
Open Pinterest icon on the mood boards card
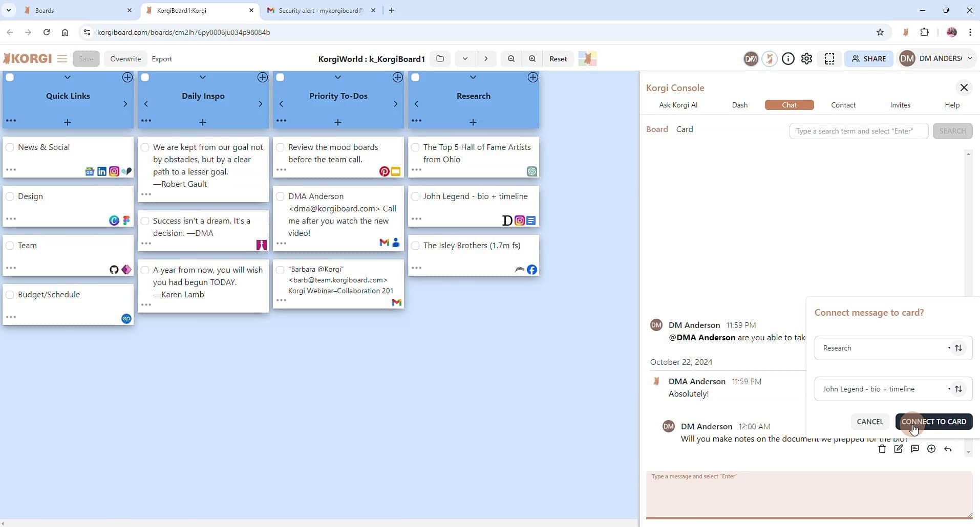pyautogui.click(x=384, y=171)
